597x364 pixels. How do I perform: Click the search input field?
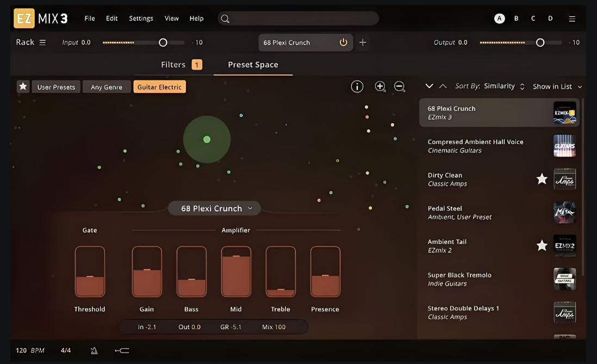[x=298, y=18]
